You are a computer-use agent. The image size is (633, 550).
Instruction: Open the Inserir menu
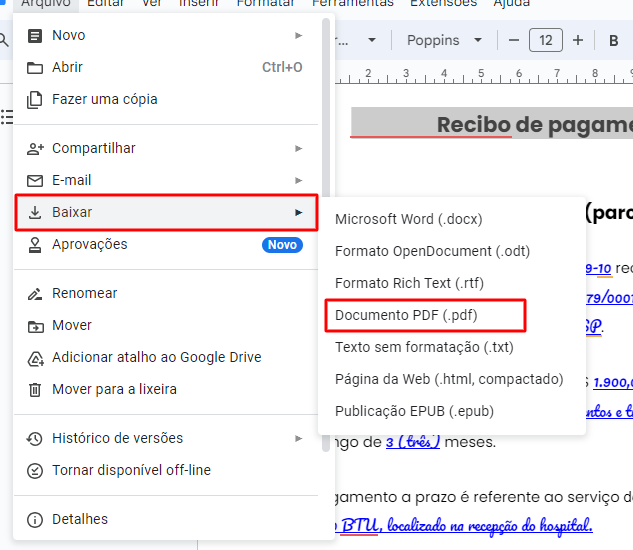[x=198, y=4]
